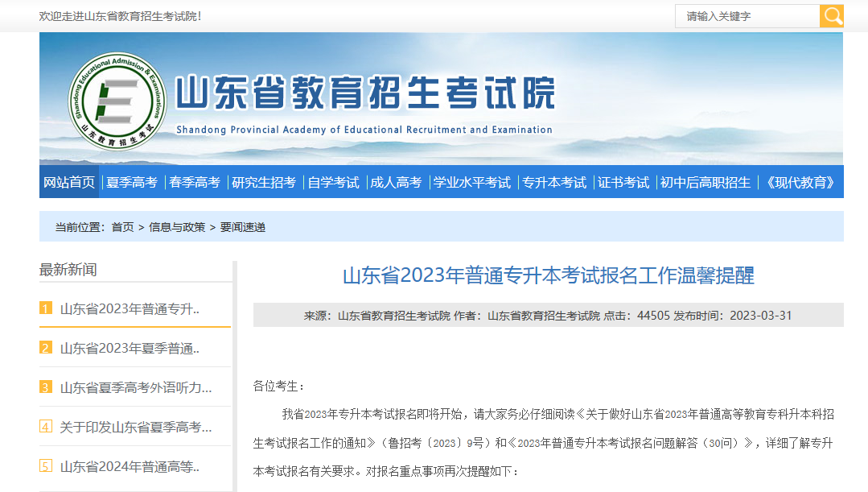Open news item 山东省2023年夏季普通..
Viewport: 868px width, 492px height.
tap(130, 349)
